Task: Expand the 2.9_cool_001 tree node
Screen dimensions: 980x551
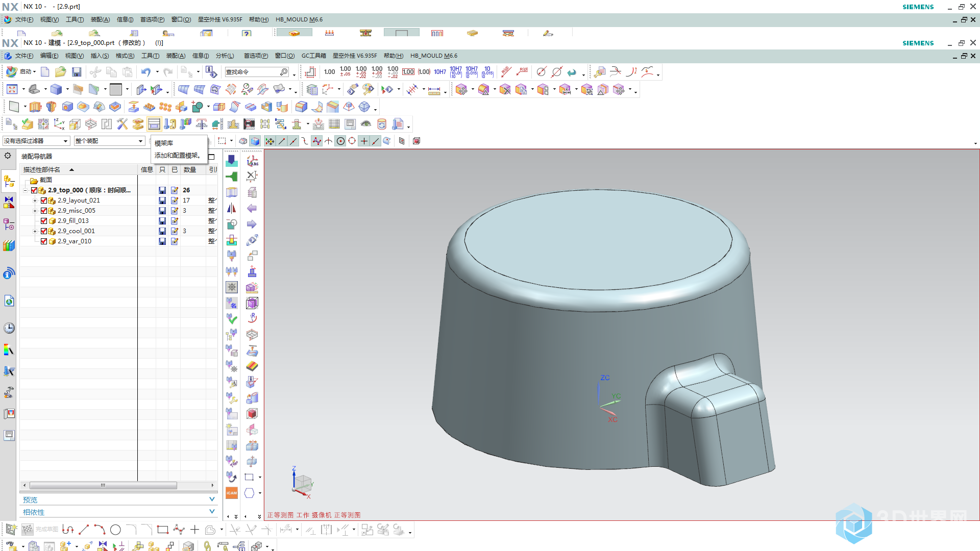Action: pos(35,231)
